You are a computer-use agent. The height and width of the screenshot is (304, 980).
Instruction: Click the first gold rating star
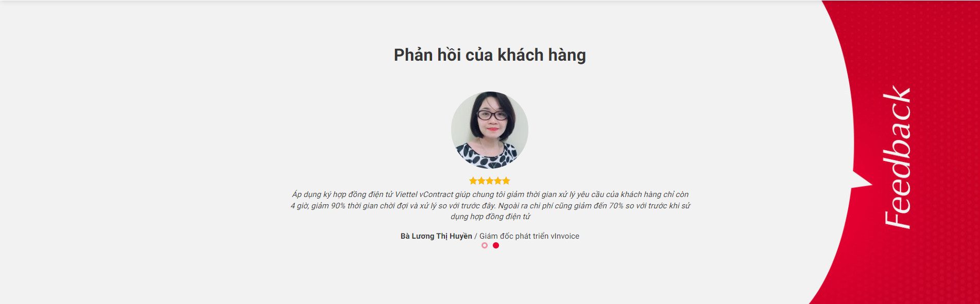pyautogui.click(x=473, y=181)
